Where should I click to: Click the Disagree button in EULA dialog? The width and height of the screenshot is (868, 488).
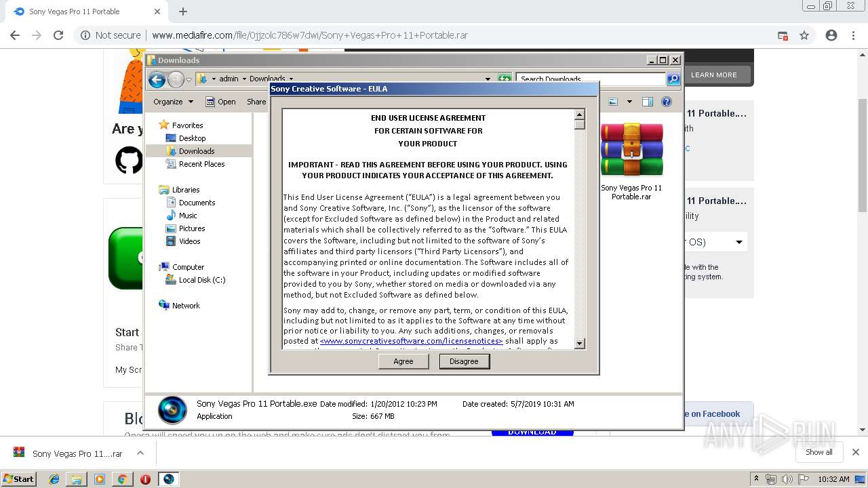[464, 361]
